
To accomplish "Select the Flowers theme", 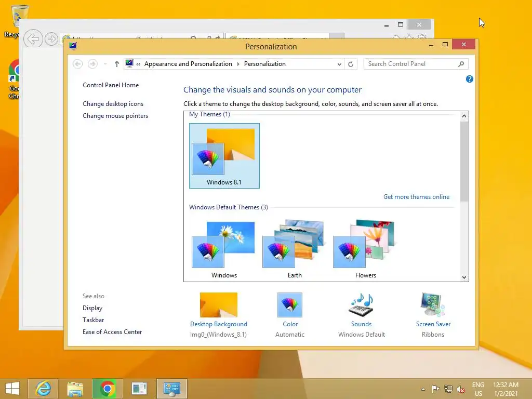I will 365,249.
